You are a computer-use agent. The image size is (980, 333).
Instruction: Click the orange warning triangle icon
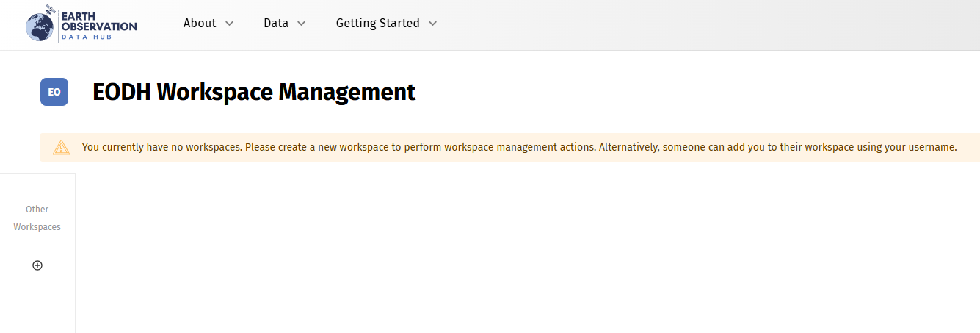61,147
